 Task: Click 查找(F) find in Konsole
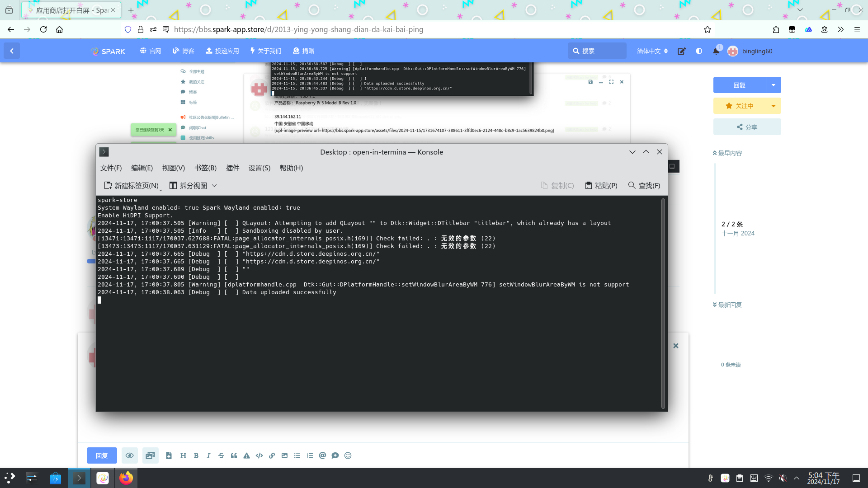point(644,186)
